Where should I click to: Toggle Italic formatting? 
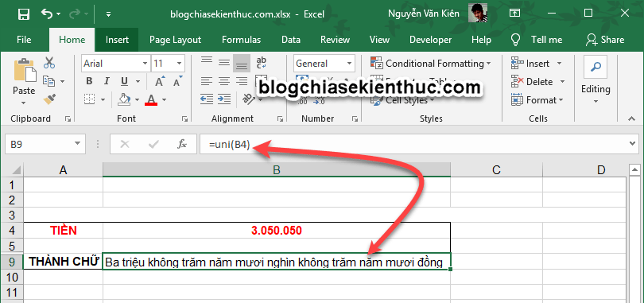[x=107, y=81]
